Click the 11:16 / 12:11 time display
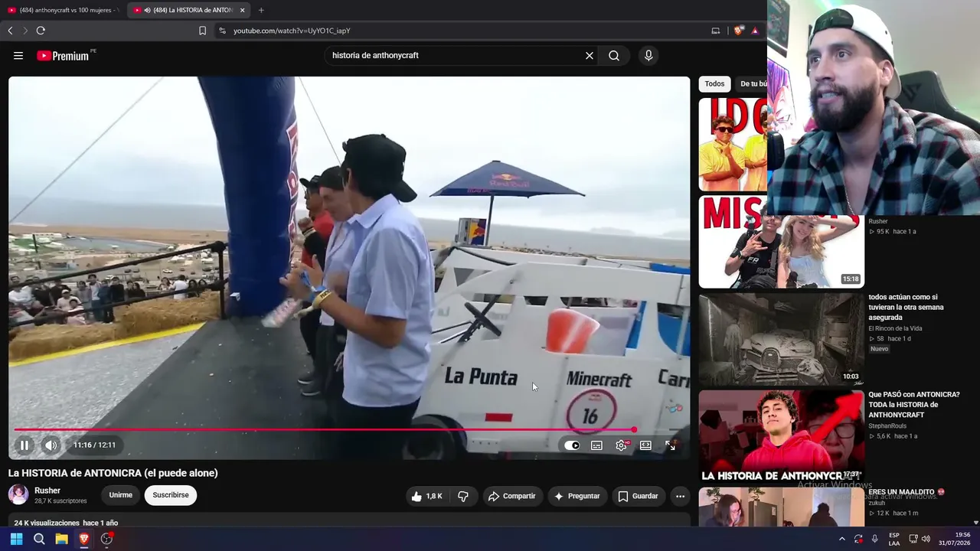The image size is (980, 551). [x=94, y=445]
